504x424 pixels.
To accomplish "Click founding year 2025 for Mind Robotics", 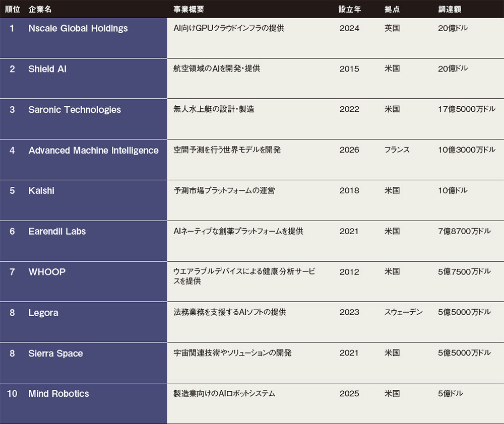I will point(349,393).
